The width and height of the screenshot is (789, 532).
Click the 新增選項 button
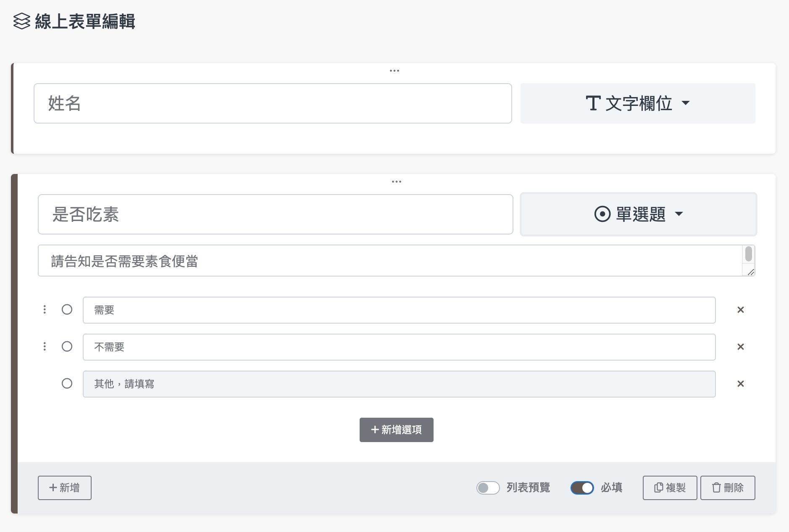(x=396, y=429)
